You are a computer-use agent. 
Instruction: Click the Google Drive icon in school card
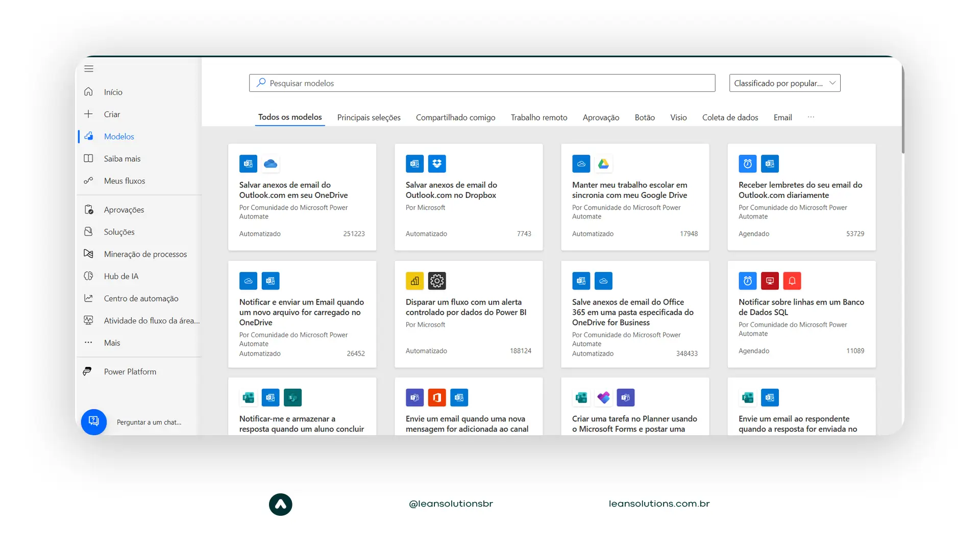click(x=603, y=164)
